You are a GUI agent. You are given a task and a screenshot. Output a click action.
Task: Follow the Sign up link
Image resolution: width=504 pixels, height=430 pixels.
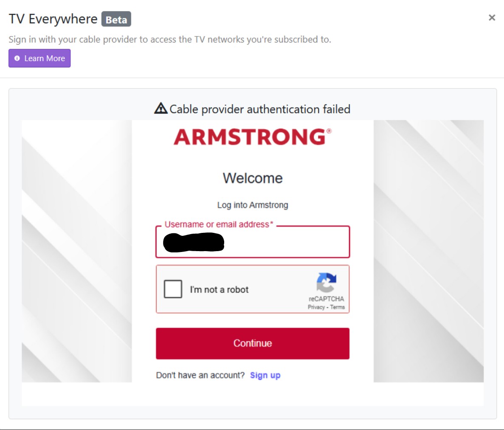pos(265,375)
